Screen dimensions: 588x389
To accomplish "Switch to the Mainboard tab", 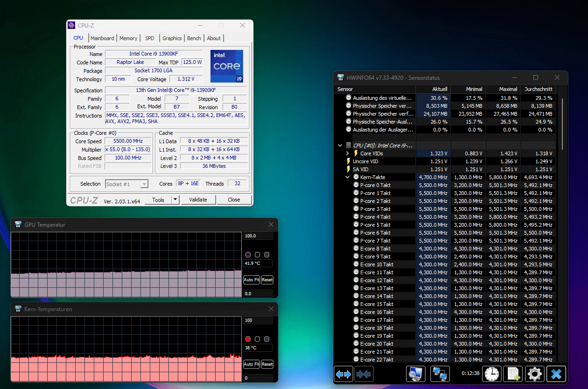I will click(102, 38).
